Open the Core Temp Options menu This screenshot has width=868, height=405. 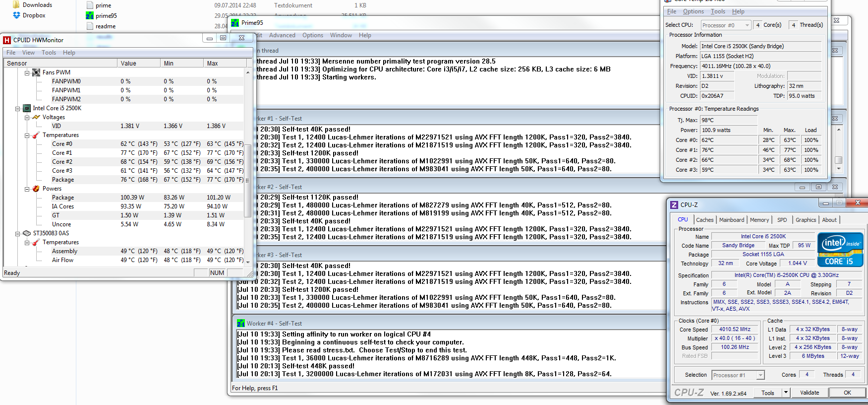[x=694, y=11]
